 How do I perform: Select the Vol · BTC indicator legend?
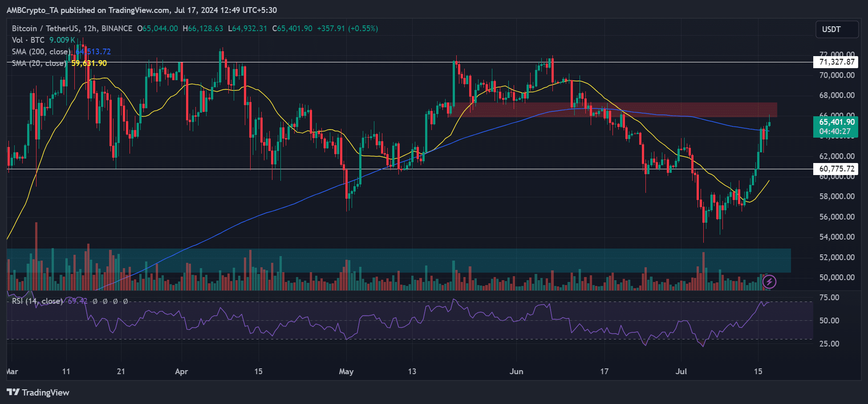click(28, 40)
